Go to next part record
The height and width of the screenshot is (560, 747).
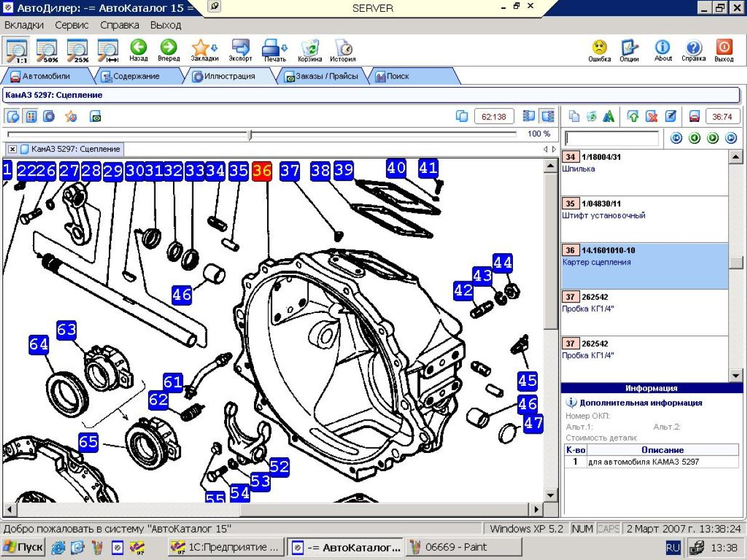point(713,138)
